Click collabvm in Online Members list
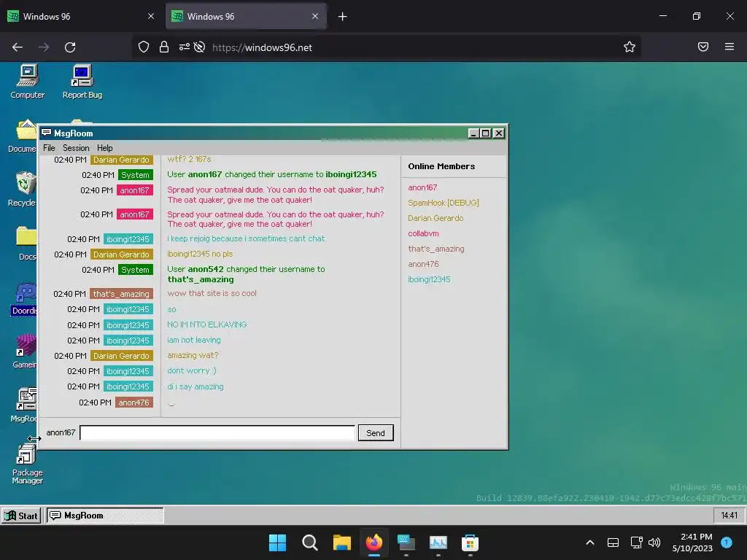Viewport: 747px width, 560px height. [424, 233]
